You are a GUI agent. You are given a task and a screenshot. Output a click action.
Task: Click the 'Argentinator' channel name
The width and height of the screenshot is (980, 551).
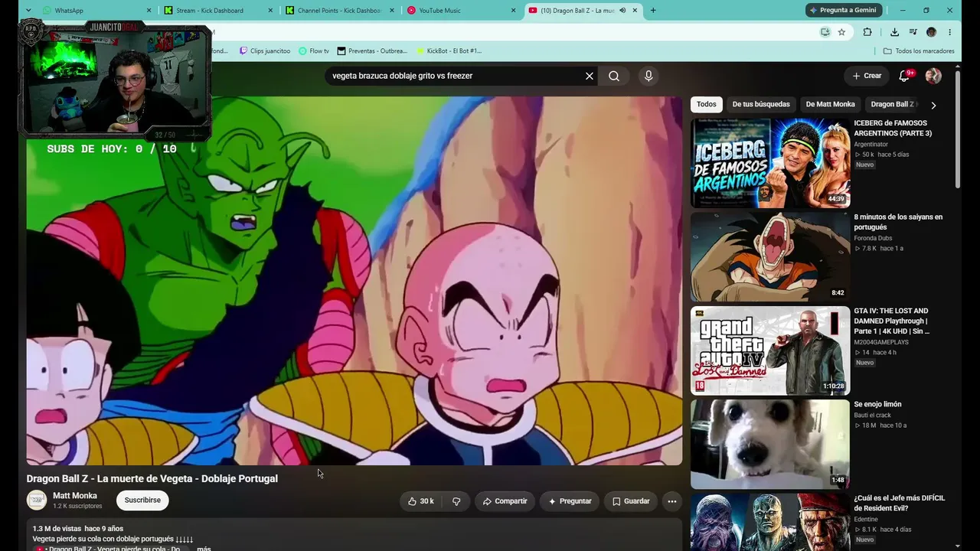tap(871, 145)
